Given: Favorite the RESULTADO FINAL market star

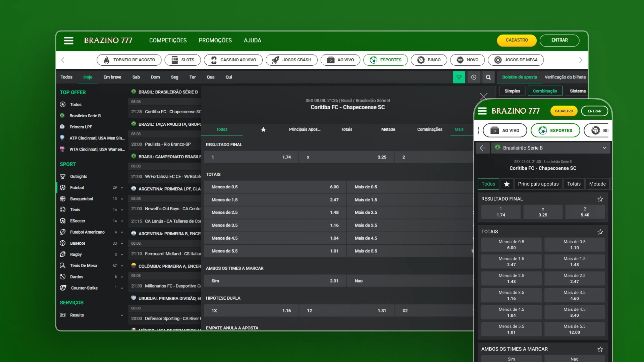Looking at the screenshot, I should pos(600,199).
